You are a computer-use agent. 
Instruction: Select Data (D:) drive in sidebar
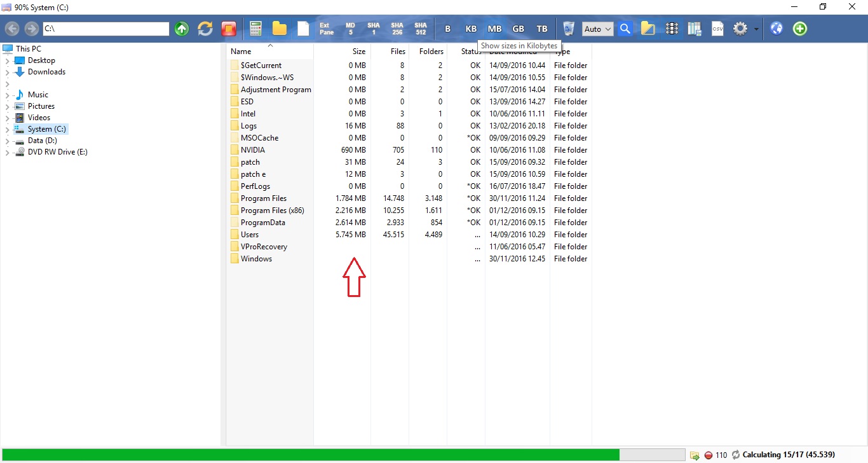[x=43, y=141]
